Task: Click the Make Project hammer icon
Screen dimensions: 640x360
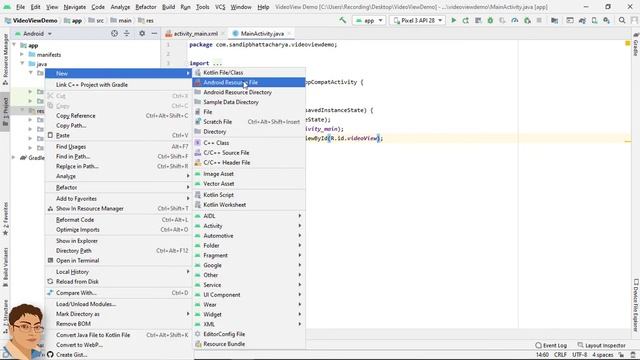Action: pos(342,20)
